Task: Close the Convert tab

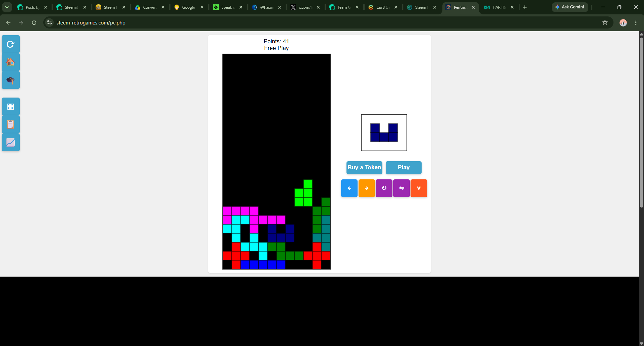Action: [x=163, y=7]
